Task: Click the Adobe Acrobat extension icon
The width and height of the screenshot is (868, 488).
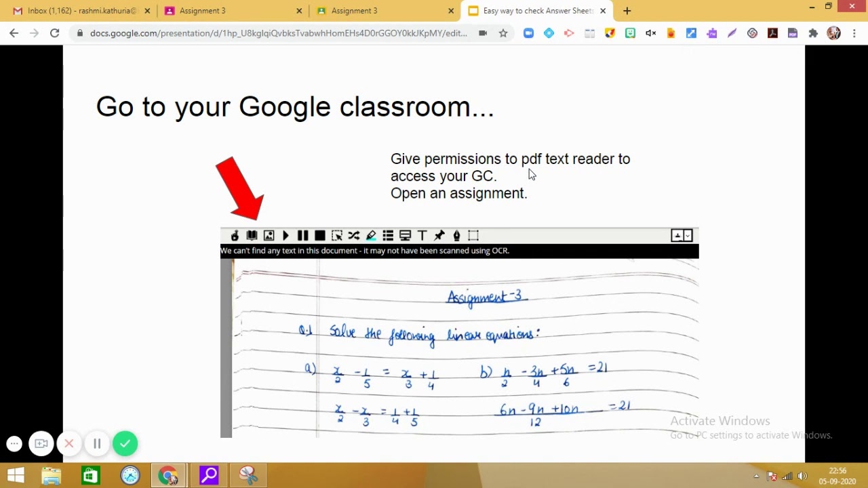Action: point(773,33)
